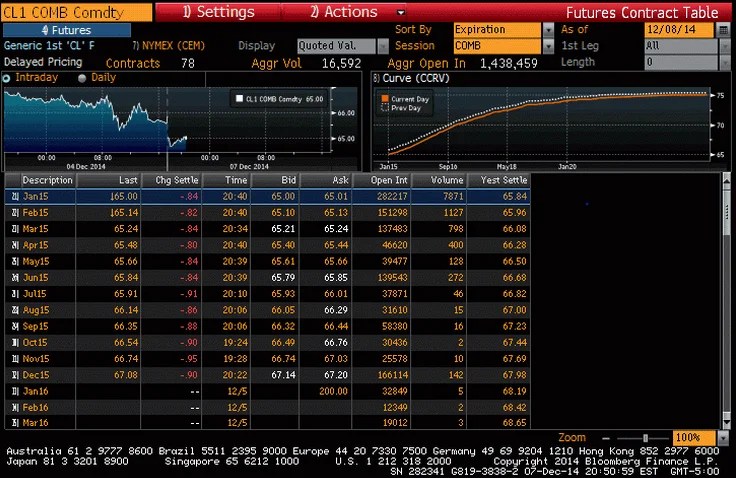
Task: Click the Aug15 row chart icon
Action: [x=15, y=310]
